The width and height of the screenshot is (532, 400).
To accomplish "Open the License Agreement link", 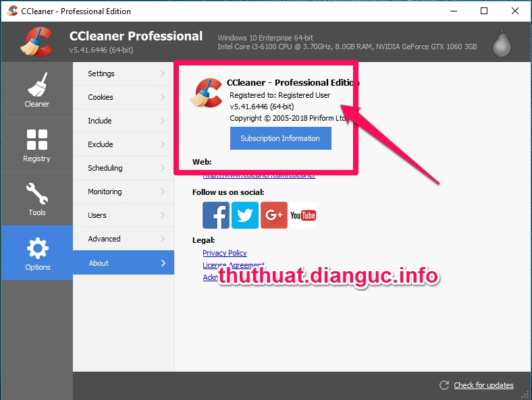I will pyautogui.click(x=234, y=264).
